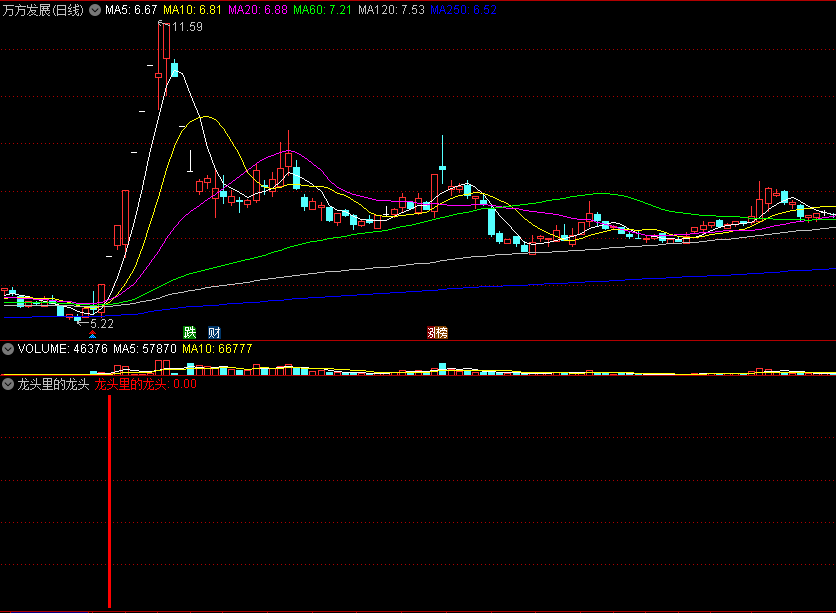
Task: Click the white 龙头里的龙头 indicator name
Action: [x=53, y=384]
